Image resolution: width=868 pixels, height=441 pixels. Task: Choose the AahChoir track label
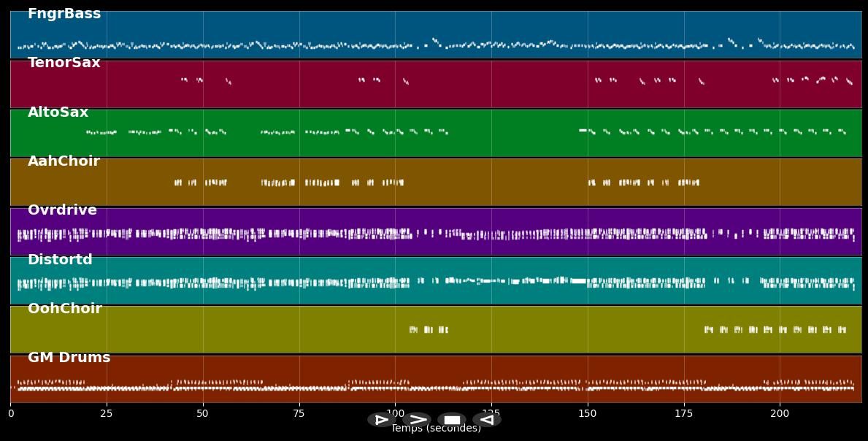click(x=64, y=161)
